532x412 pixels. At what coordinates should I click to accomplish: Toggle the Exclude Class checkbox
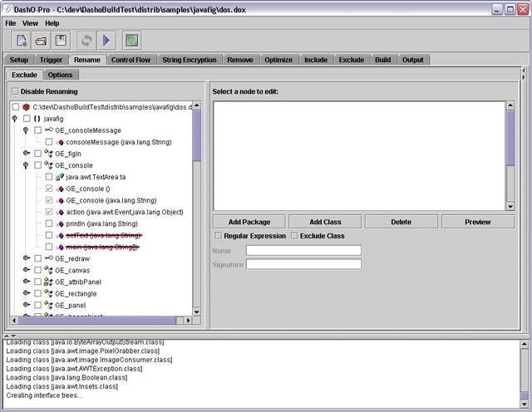294,235
